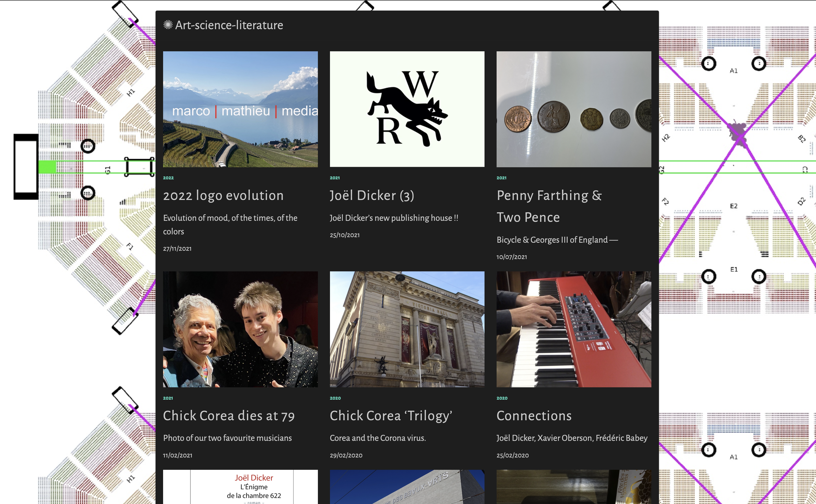This screenshot has width=816, height=504.
Task: Click the starburst icon beside Art-science-literature
Action: [168, 25]
